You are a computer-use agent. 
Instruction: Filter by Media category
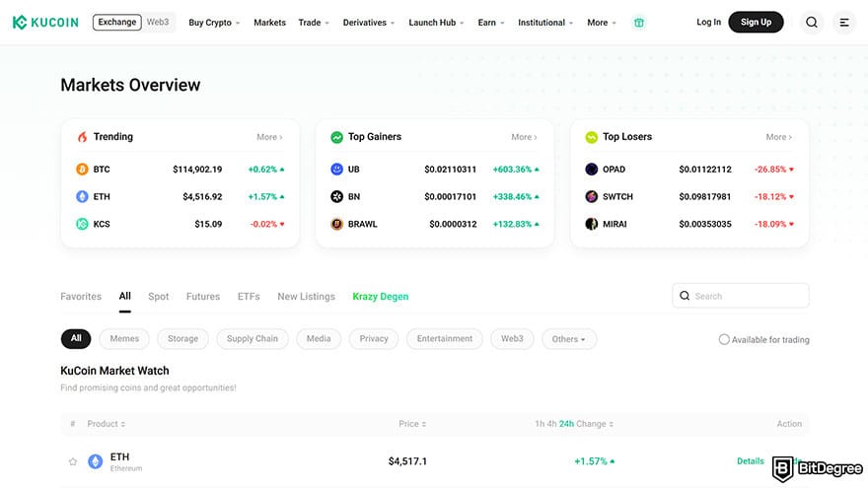319,338
